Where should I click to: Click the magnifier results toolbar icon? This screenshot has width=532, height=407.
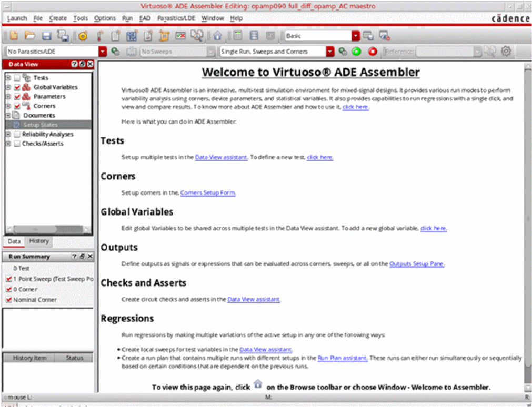pos(197,36)
